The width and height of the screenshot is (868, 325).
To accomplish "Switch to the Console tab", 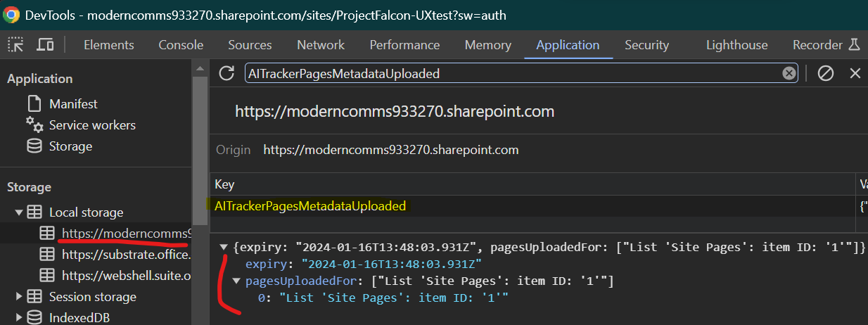I will (181, 45).
